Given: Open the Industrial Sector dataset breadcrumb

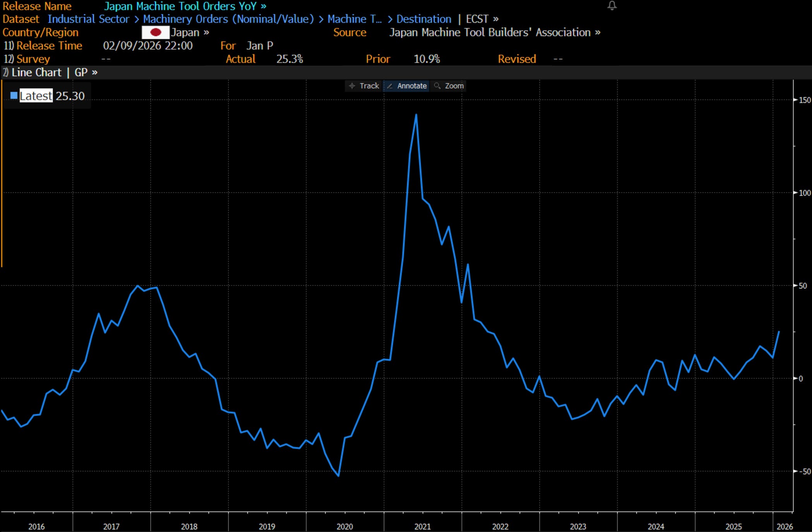Looking at the screenshot, I should (x=88, y=19).
